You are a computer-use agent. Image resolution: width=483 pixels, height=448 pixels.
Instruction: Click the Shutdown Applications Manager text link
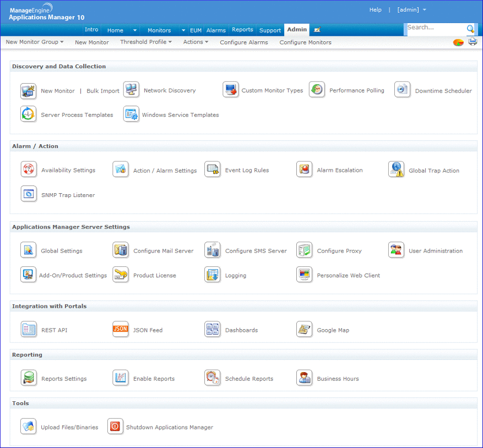170,428
